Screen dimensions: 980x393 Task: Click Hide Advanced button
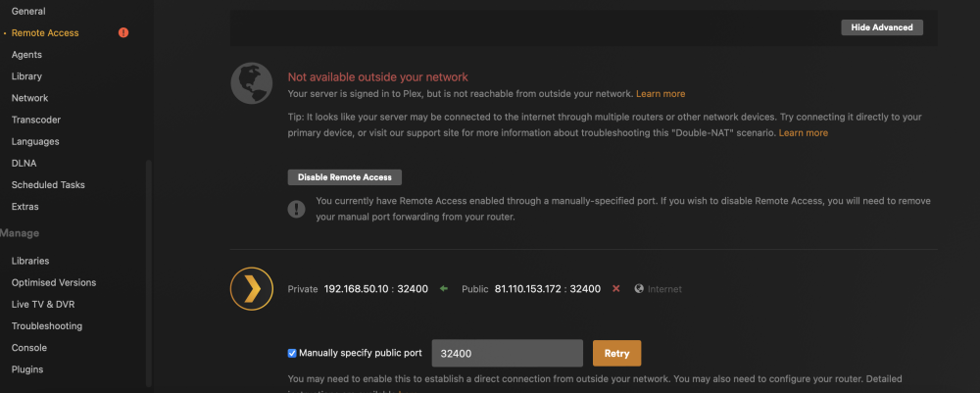coord(882,27)
